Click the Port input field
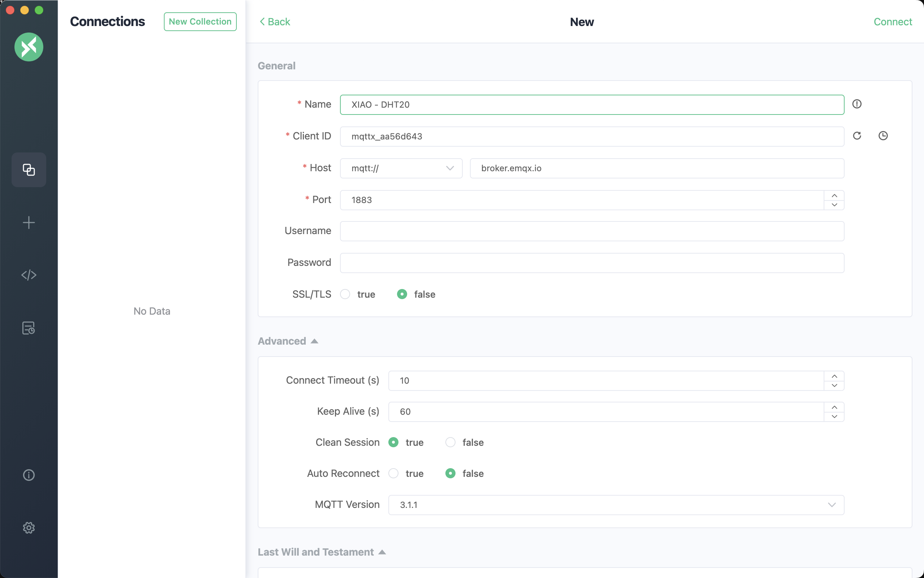 [x=582, y=200]
